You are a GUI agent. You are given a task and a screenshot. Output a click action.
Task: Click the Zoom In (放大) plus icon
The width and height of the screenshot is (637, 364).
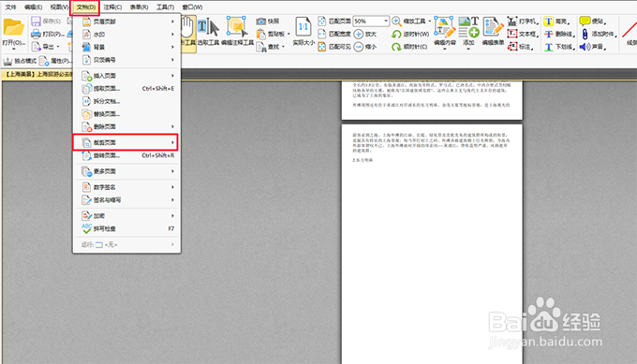[x=358, y=34]
